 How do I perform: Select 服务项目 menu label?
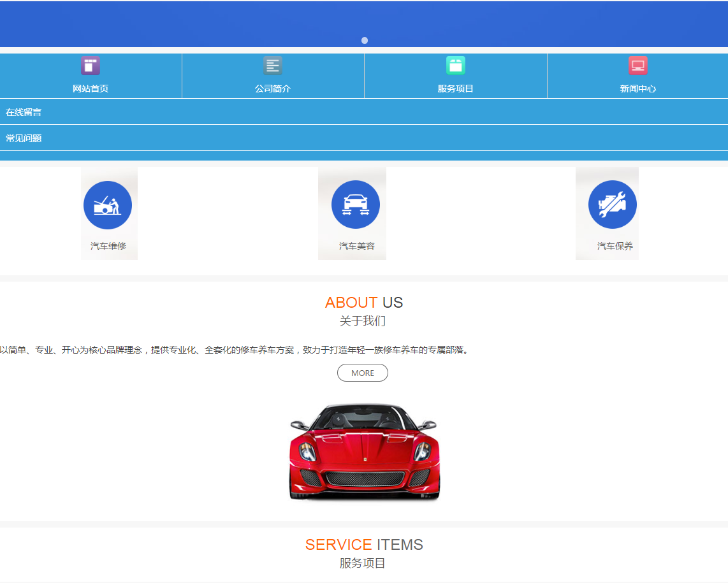point(455,89)
